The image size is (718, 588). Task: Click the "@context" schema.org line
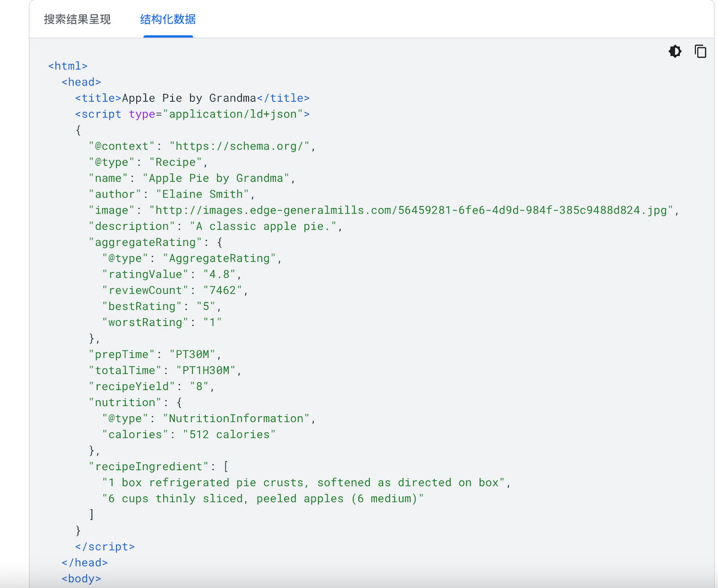202,146
